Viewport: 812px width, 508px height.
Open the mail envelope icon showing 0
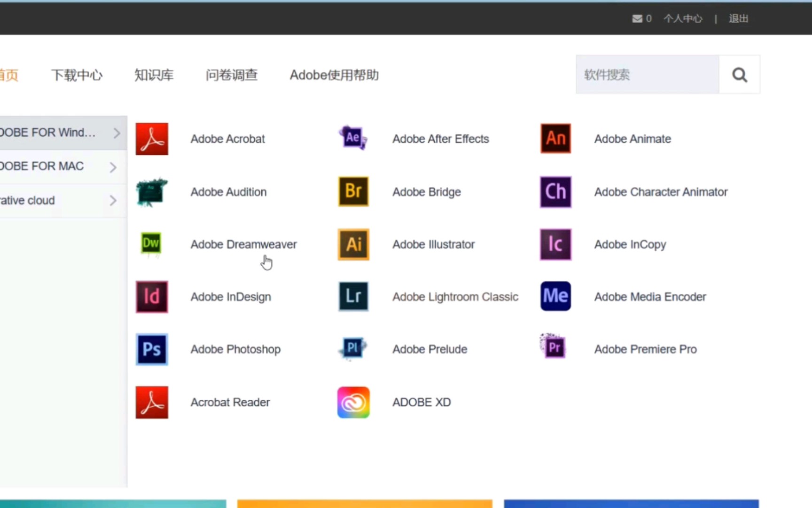pos(636,18)
